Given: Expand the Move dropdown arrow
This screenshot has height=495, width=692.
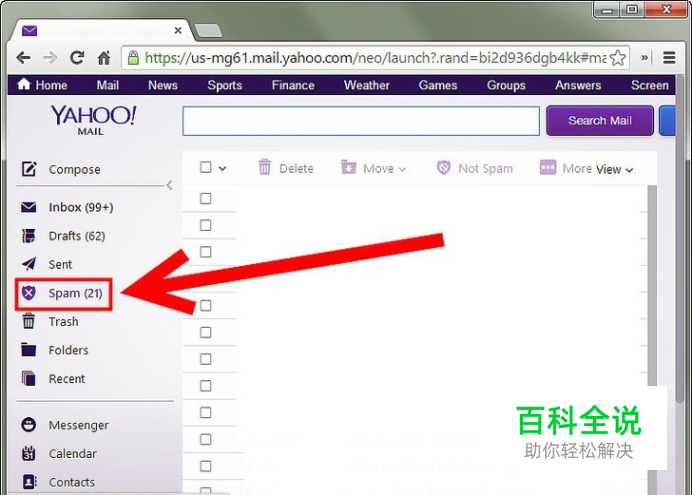Looking at the screenshot, I should [x=402, y=169].
